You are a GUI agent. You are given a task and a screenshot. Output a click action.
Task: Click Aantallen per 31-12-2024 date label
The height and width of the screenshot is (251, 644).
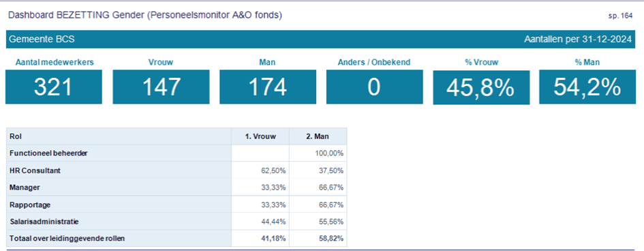point(578,40)
